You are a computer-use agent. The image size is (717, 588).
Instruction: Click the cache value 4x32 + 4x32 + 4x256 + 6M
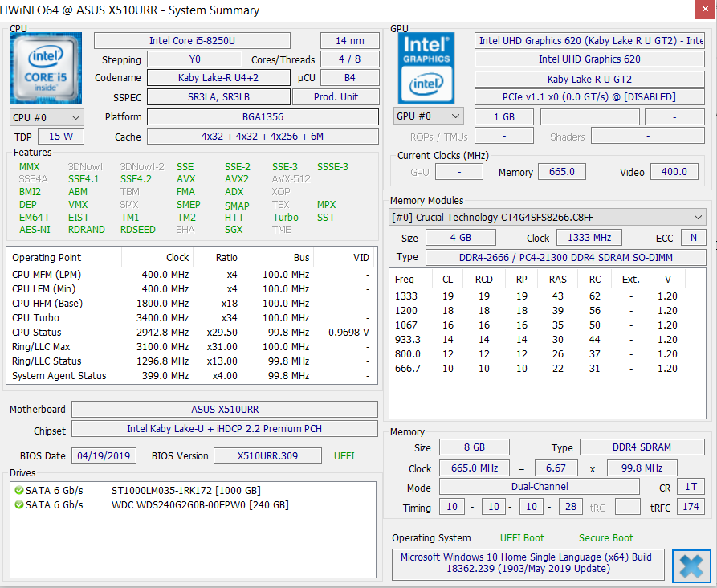263,137
